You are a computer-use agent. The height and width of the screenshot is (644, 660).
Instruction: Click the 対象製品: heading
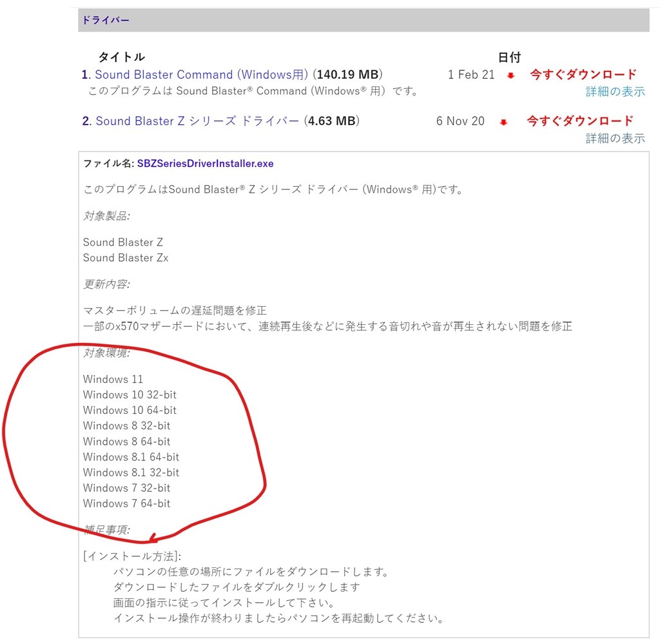(x=106, y=216)
